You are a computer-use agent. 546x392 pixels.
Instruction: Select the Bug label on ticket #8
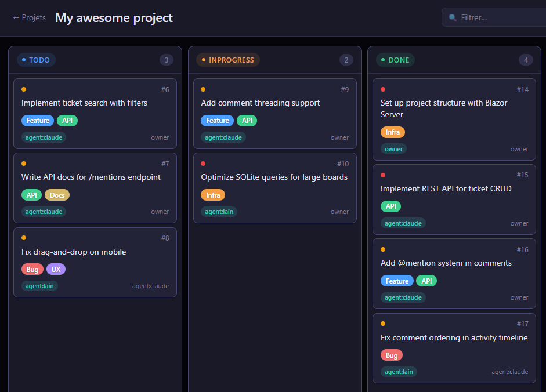(x=32, y=270)
